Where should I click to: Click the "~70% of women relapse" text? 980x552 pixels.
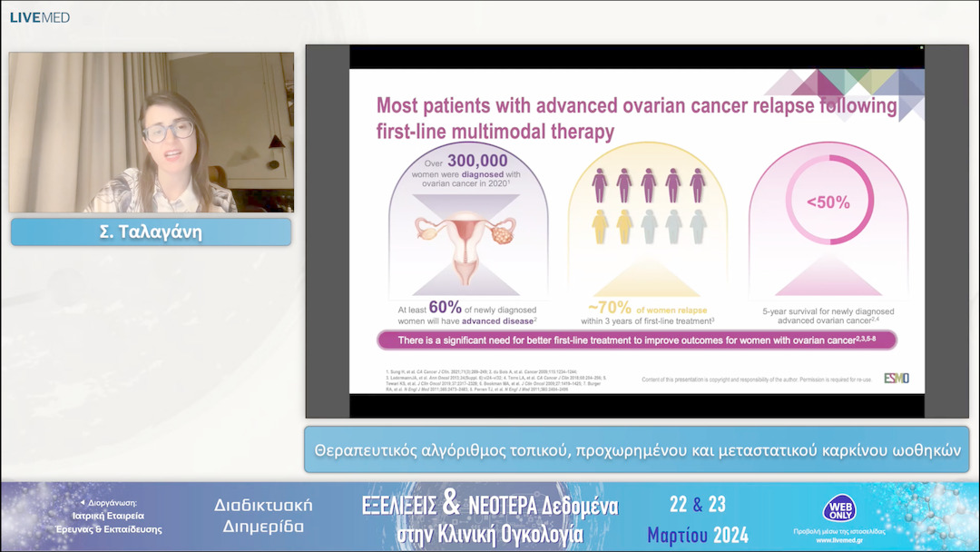[x=648, y=309]
